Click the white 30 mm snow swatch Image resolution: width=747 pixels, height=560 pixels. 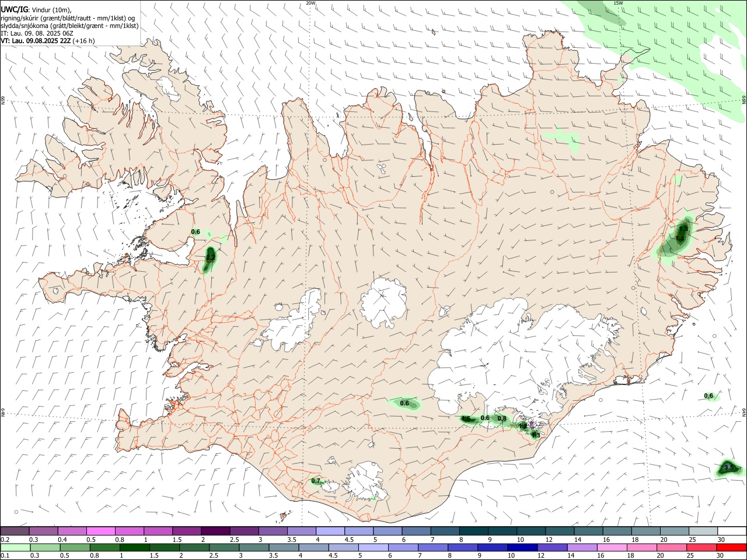[731, 531]
